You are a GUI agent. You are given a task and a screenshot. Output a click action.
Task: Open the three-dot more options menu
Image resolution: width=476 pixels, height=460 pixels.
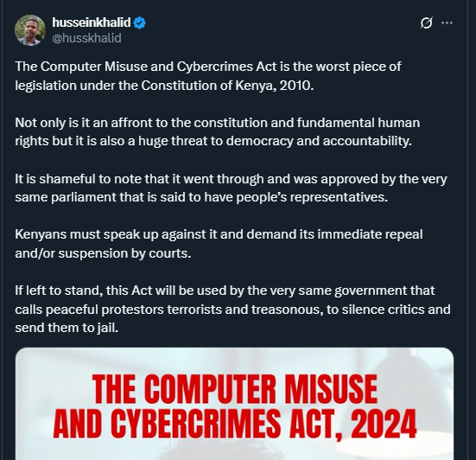coord(447,22)
